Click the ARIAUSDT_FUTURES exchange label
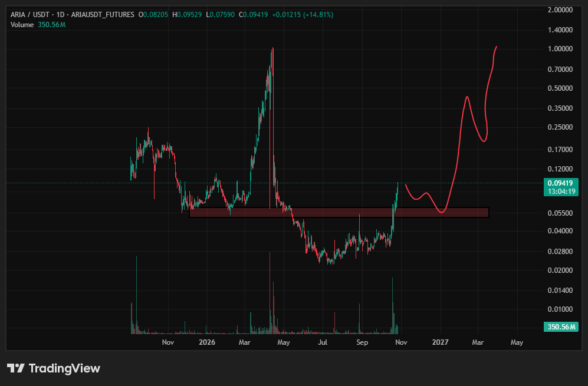588x386 pixels. point(103,15)
